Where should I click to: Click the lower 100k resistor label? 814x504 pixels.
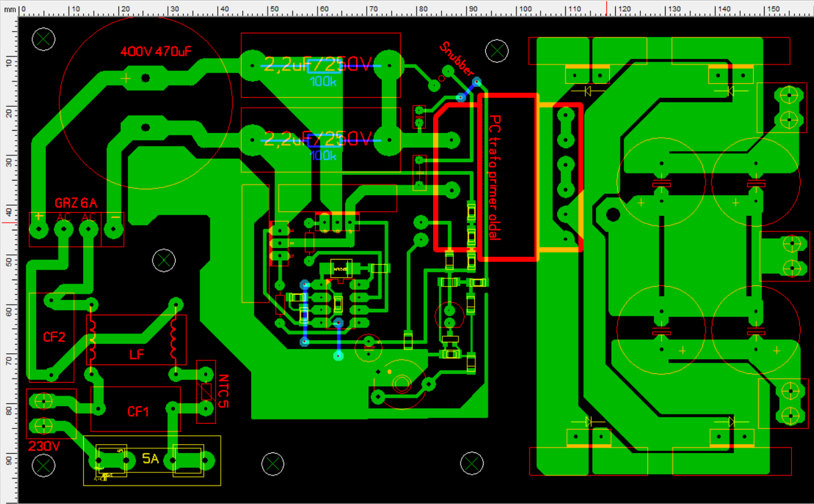pyautogui.click(x=323, y=155)
